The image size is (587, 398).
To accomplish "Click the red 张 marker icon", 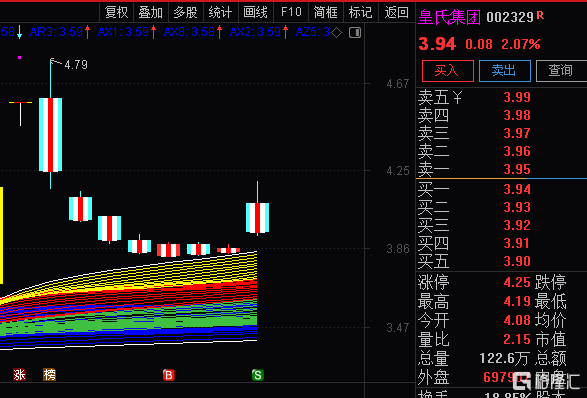I will point(19,374).
